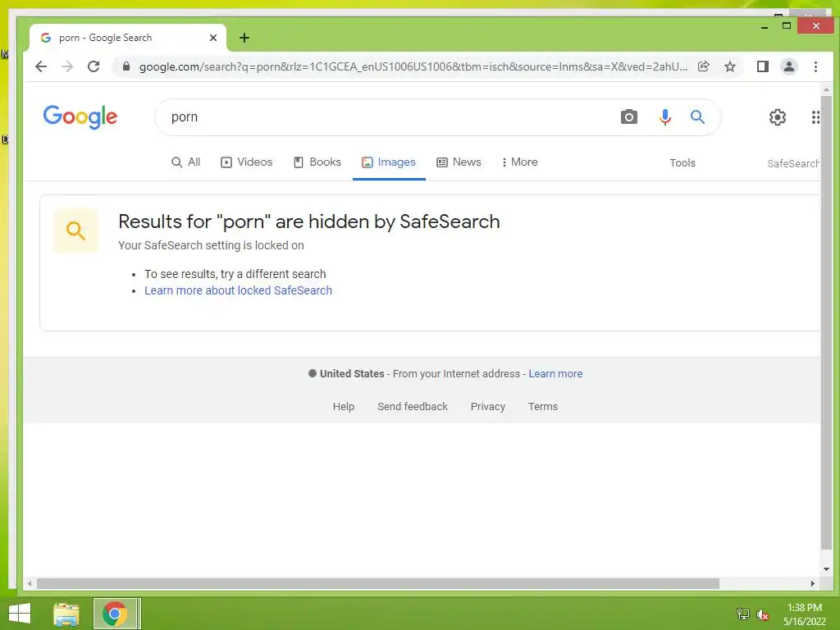The height and width of the screenshot is (630, 840).
Task: Click Send feedback in the footer
Action: click(413, 407)
